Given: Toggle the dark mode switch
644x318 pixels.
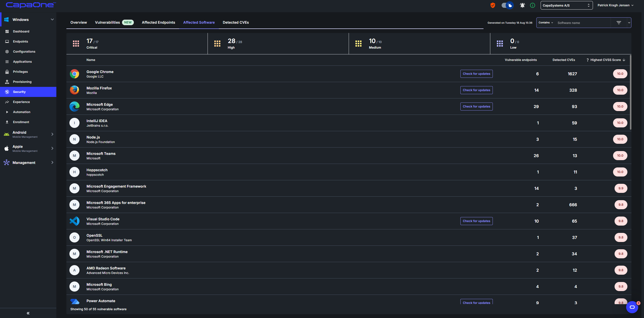Looking at the screenshot, I should coord(507,5).
